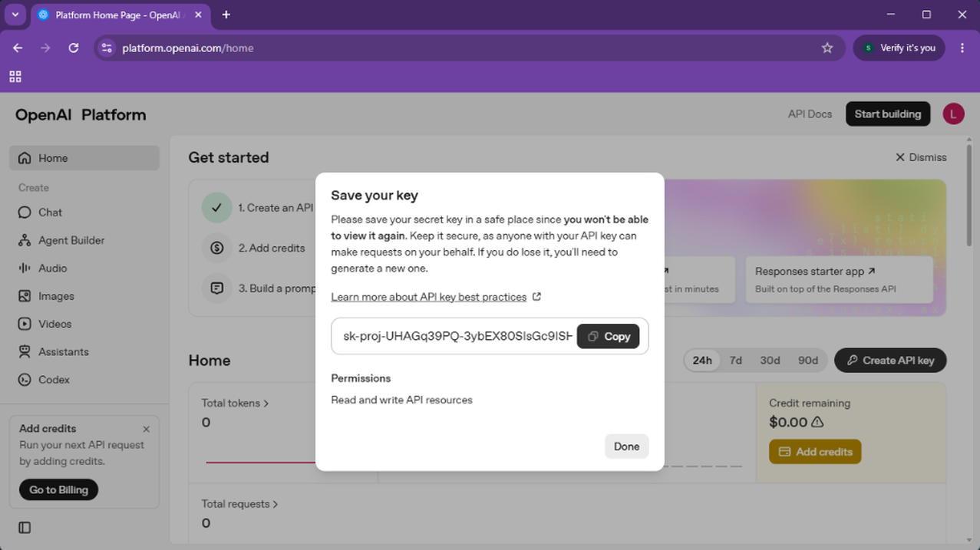Click the Codex terminal icon
Screen dimensions: 980x550
pos(25,380)
